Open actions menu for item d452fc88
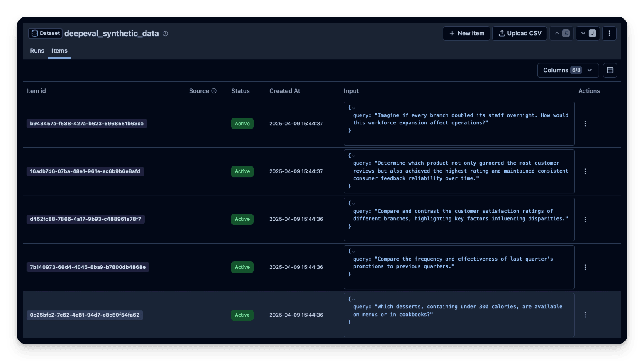 (585, 219)
